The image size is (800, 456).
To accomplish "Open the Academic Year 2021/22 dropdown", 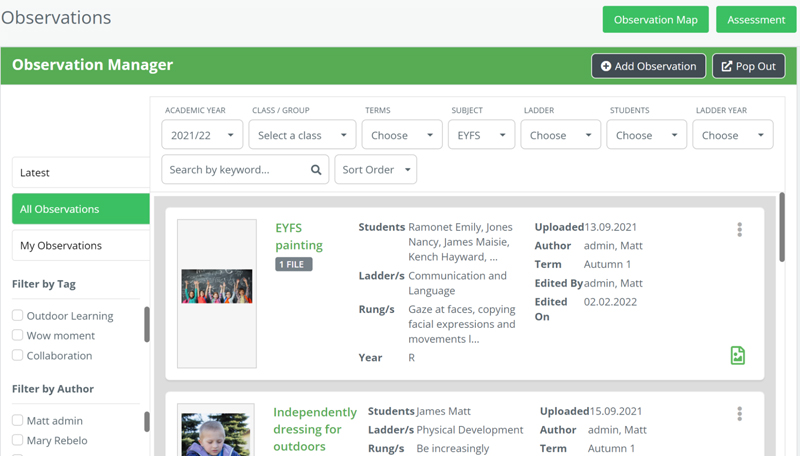I will coord(202,135).
